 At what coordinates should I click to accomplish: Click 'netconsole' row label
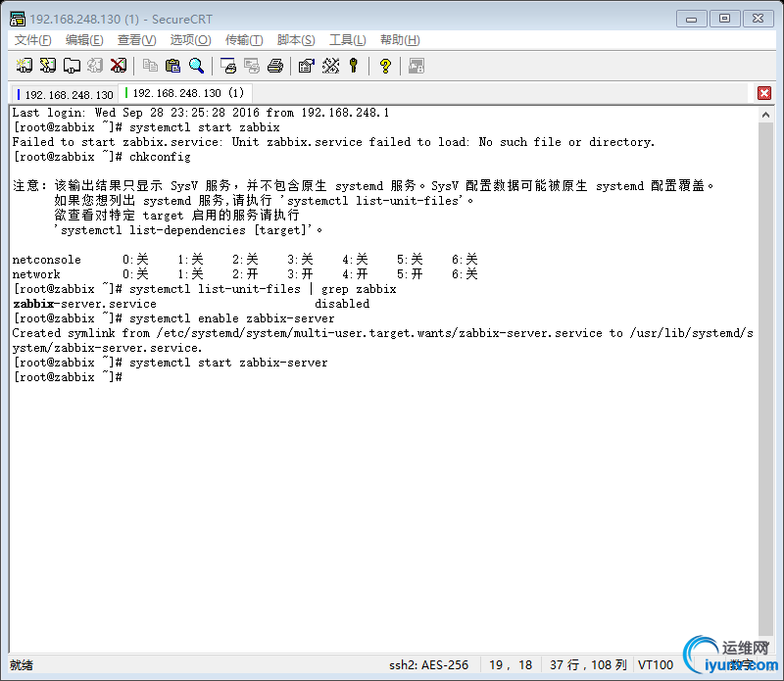[x=46, y=260]
